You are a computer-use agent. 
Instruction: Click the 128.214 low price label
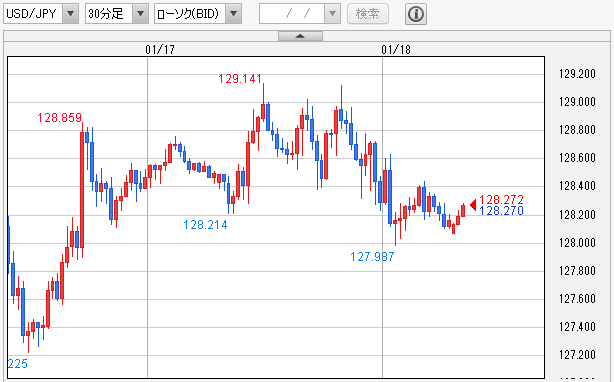[205, 225]
